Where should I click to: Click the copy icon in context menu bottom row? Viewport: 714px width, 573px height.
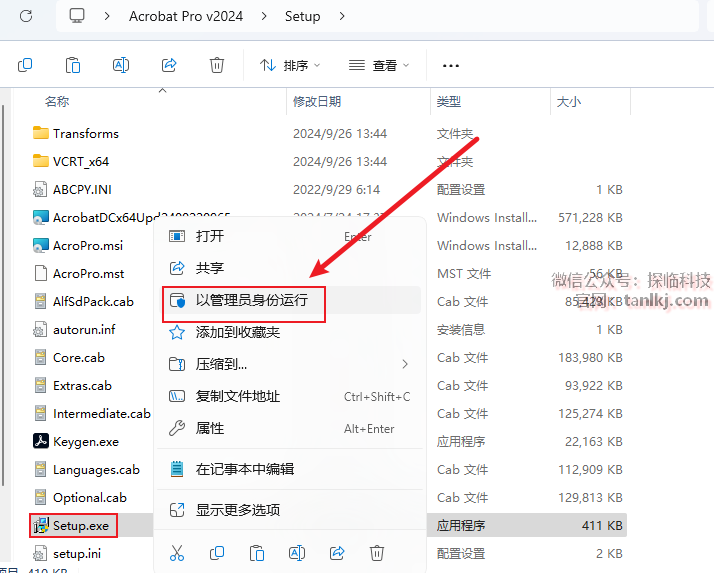(217, 553)
